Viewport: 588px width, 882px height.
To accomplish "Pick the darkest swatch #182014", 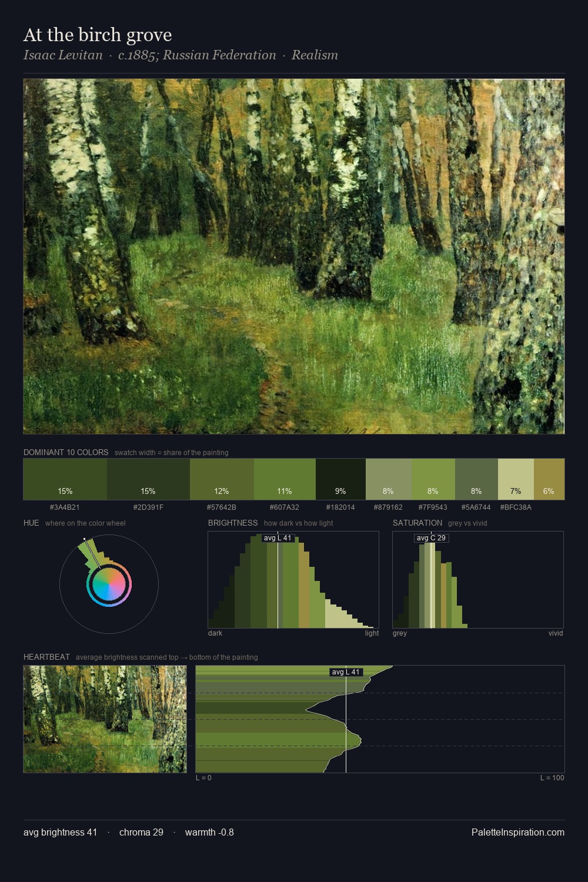I will [340, 479].
